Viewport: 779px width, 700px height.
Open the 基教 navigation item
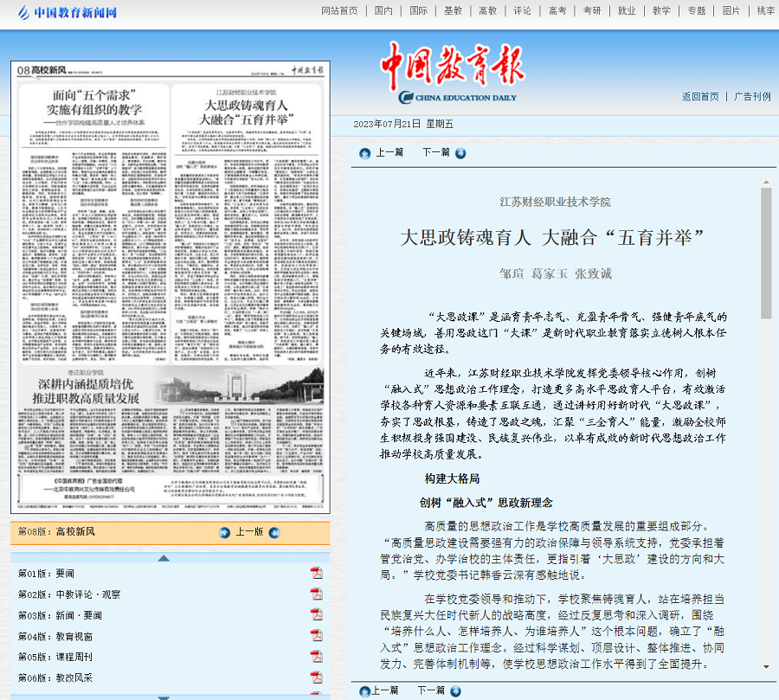point(453,11)
